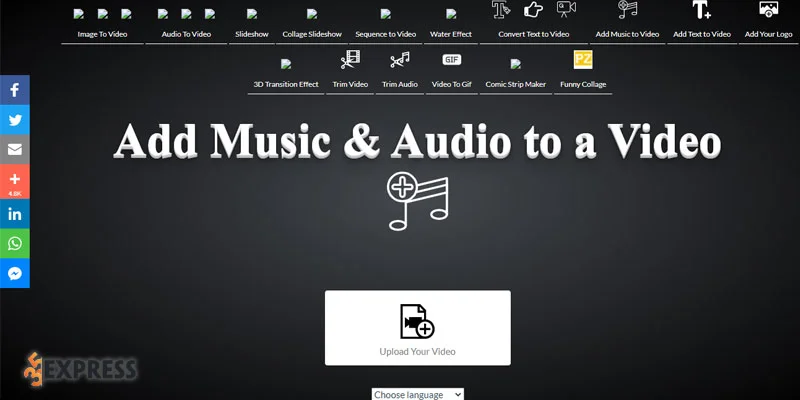Viewport: 800px width, 400px height.
Task: Click the Add Music & Audio to a Video heading
Action: [x=417, y=141]
